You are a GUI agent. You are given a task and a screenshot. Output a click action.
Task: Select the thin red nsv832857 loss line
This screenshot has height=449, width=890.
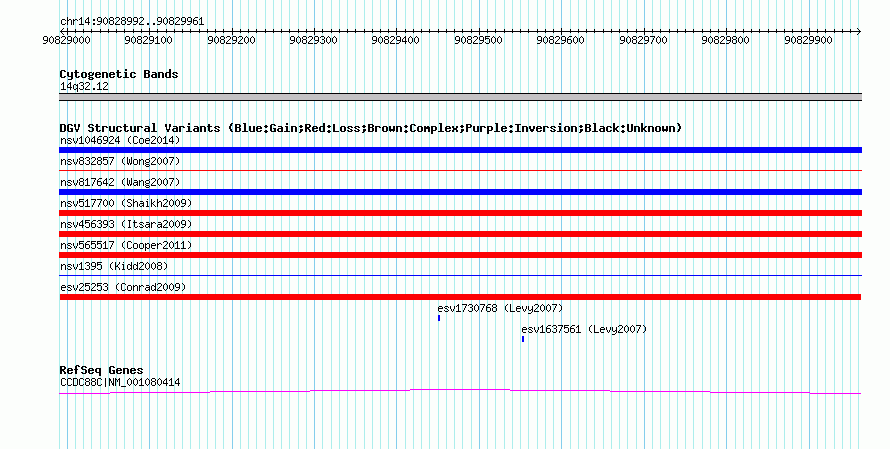point(460,170)
